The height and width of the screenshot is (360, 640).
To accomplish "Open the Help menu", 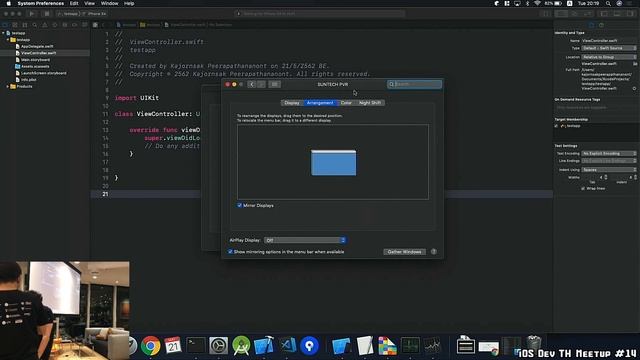I will coord(129,3).
